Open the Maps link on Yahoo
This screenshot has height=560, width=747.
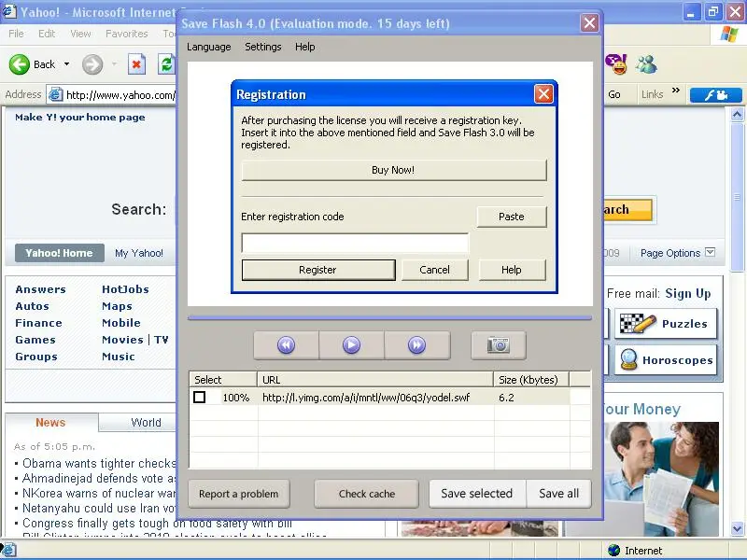(x=118, y=306)
